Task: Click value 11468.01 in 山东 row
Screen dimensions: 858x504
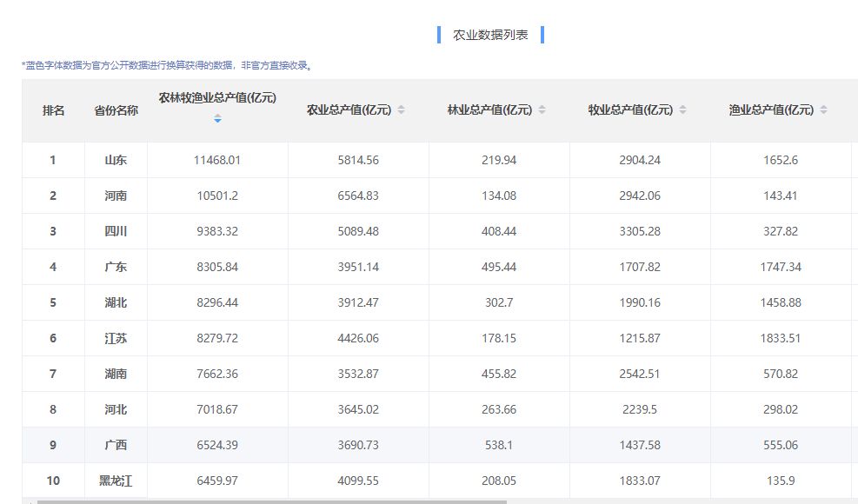Action: (217, 161)
